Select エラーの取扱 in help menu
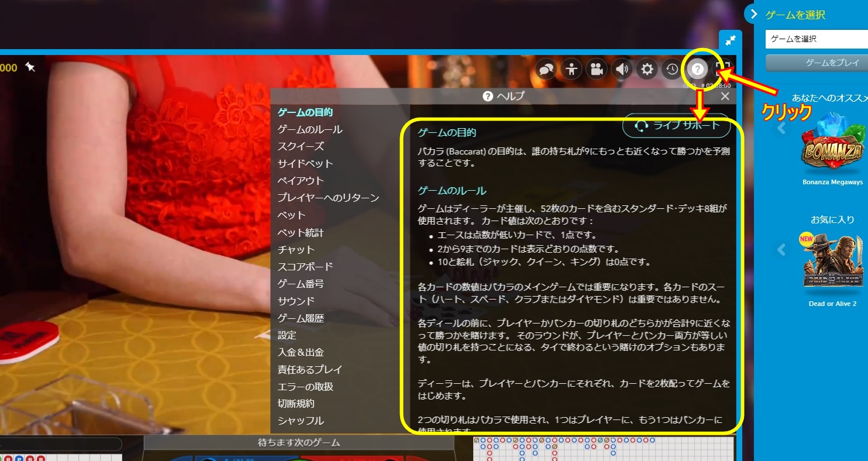The image size is (868, 461). click(305, 387)
